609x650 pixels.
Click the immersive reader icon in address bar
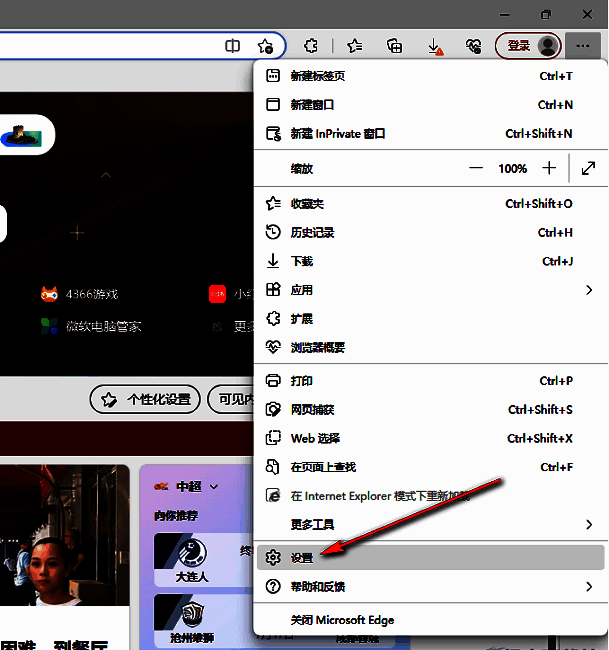[x=232, y=46]
